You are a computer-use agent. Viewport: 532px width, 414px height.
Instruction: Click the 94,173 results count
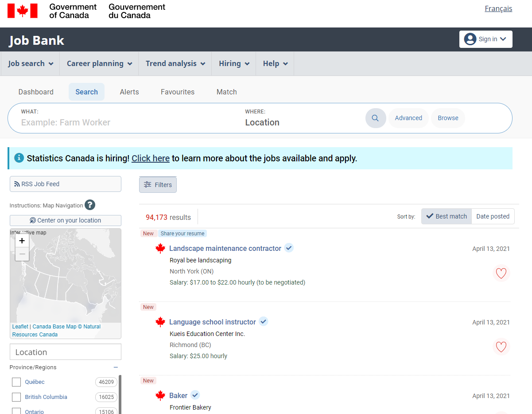[168, 217]
